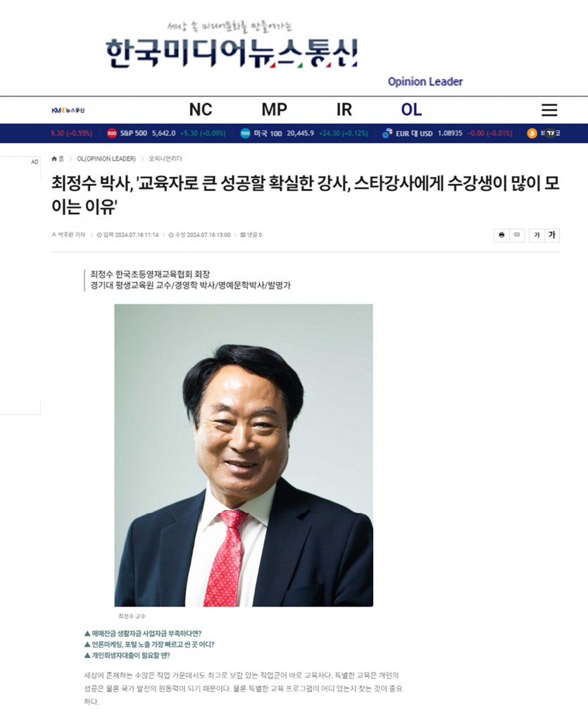This screenshot has height=713, width=588.
Task: Increase font size with large 가 button
Action: coord(551,235)
